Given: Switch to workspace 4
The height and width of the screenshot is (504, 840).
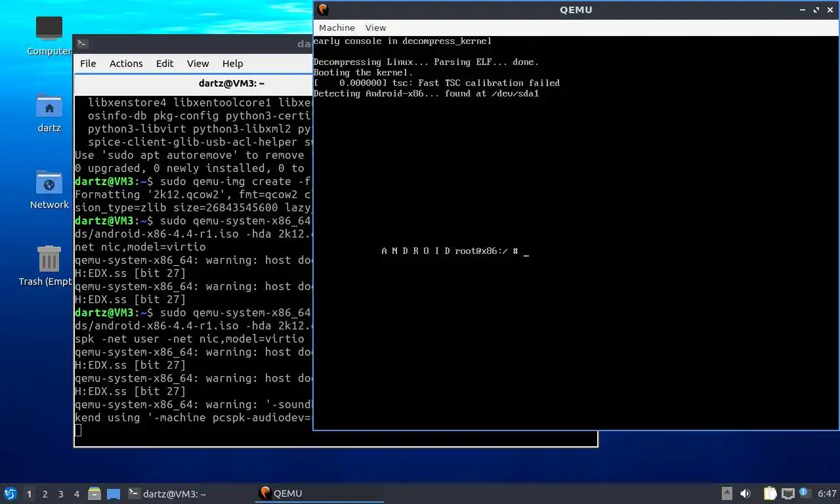Looking at the screenshot, I should pos(76,494).
